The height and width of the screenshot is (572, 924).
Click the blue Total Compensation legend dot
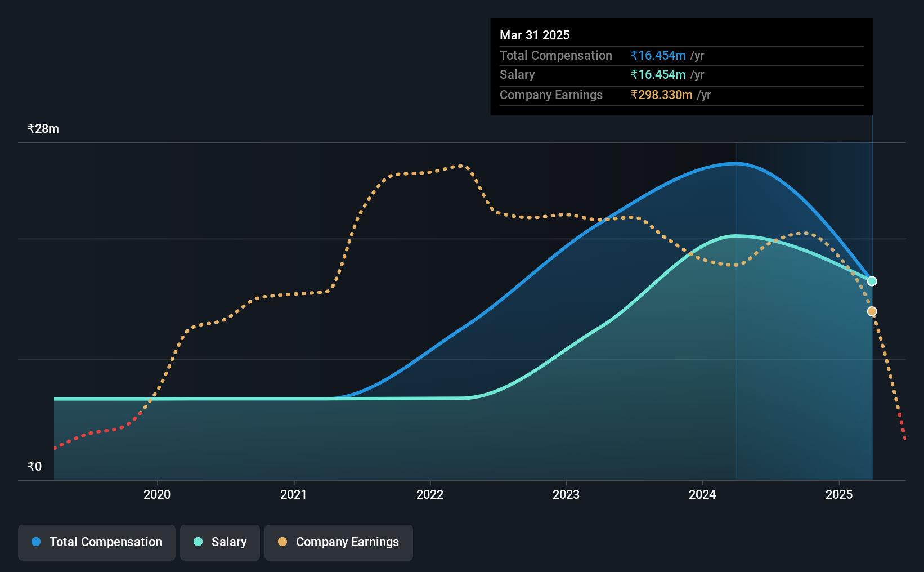pos(36,542)
